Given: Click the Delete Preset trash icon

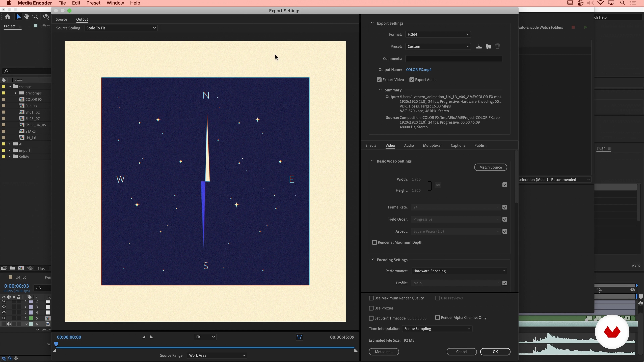Looking at the screenshot, I should 497,46.
